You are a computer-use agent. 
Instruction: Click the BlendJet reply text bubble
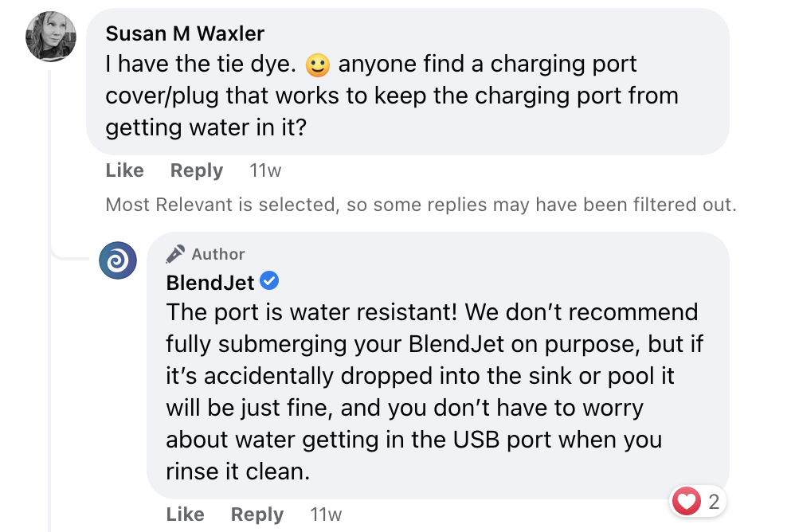(x=438, y=366)
